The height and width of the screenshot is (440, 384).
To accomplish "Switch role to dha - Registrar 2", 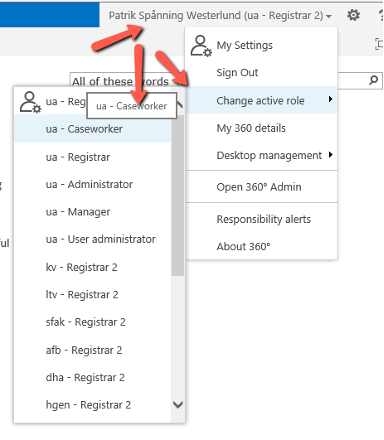I will point(92,377).
